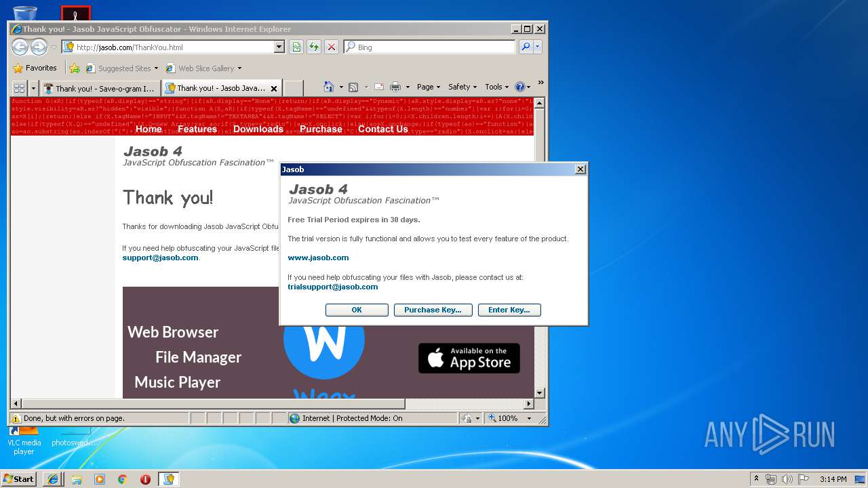Click the Start button
The width and height of the screenshot is (868, 488).
(x=19, y=479)
